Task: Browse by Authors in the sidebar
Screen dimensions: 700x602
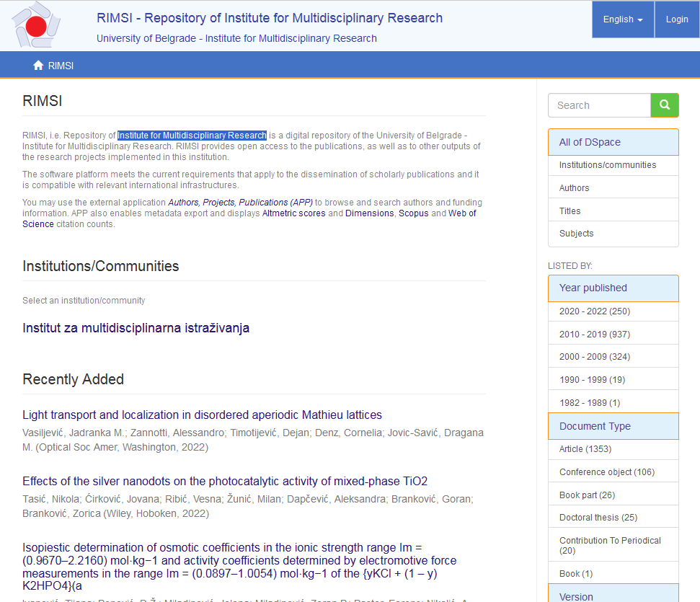Action: tap(575, 188)
